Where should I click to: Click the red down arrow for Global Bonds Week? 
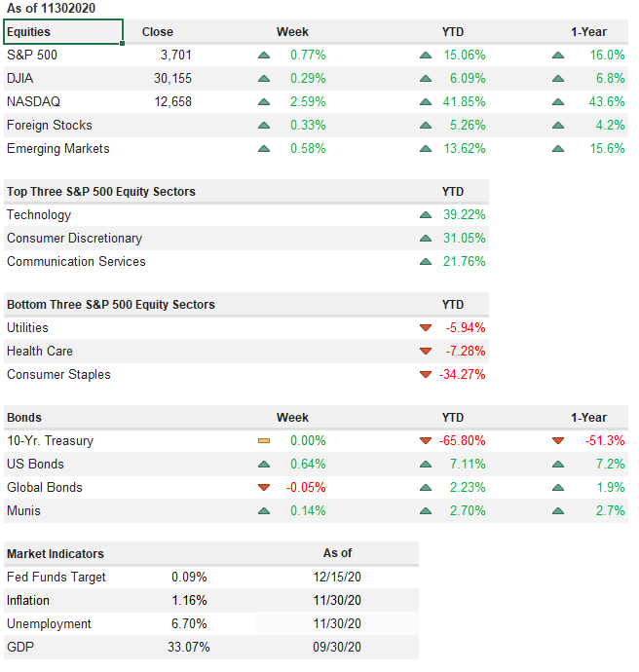pyautogui.click(x=264, y=488)
